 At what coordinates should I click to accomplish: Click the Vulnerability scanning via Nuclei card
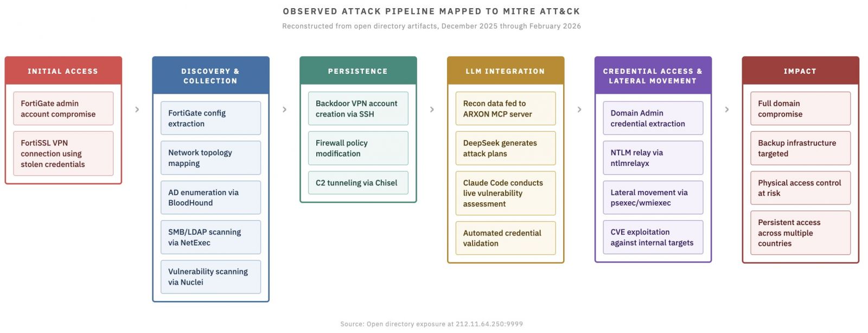[x=210, y=277]
